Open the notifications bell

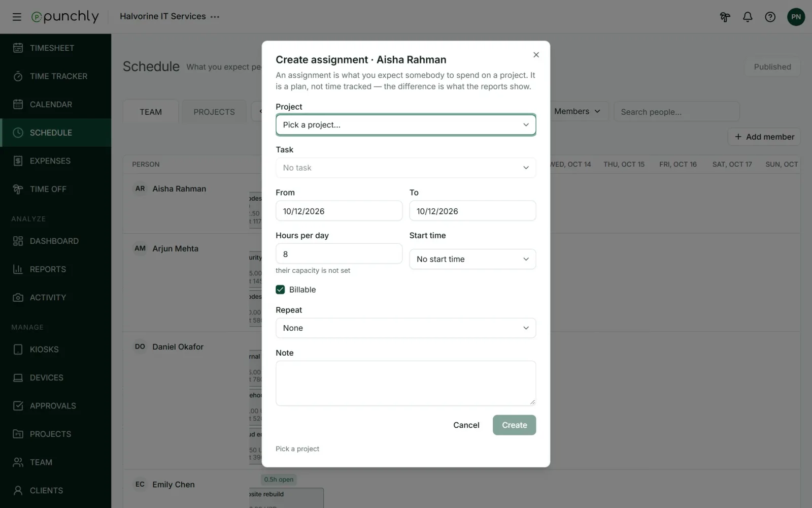pyautogui.click(x=748, y=17)
